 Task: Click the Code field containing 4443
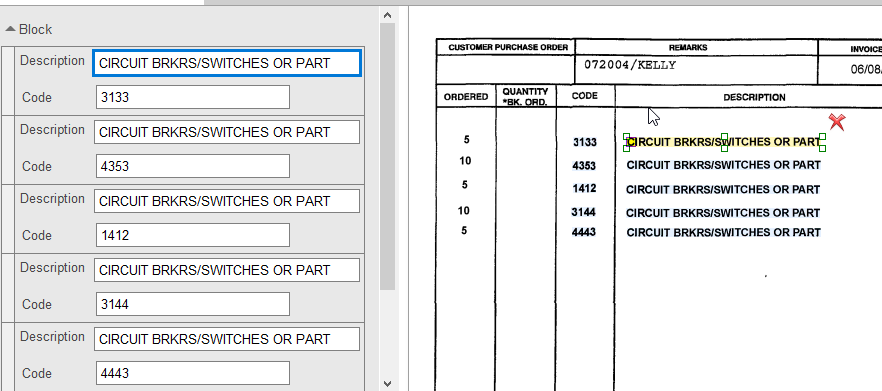[192, 373]
